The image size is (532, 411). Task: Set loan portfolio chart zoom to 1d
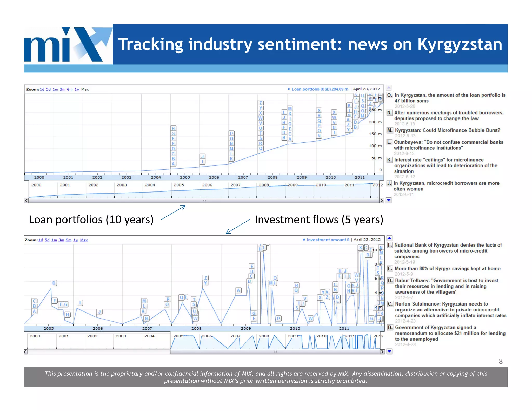coord(42,89)
